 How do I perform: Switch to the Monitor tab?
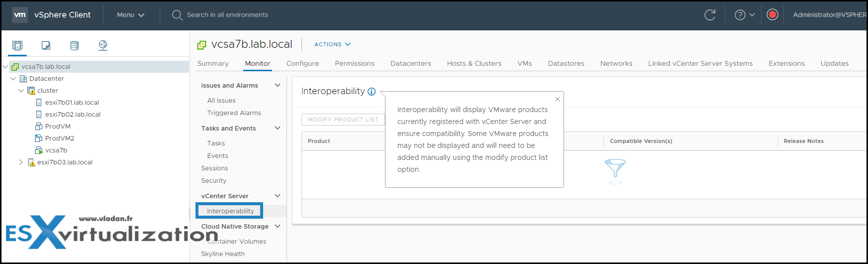point(258,64)
